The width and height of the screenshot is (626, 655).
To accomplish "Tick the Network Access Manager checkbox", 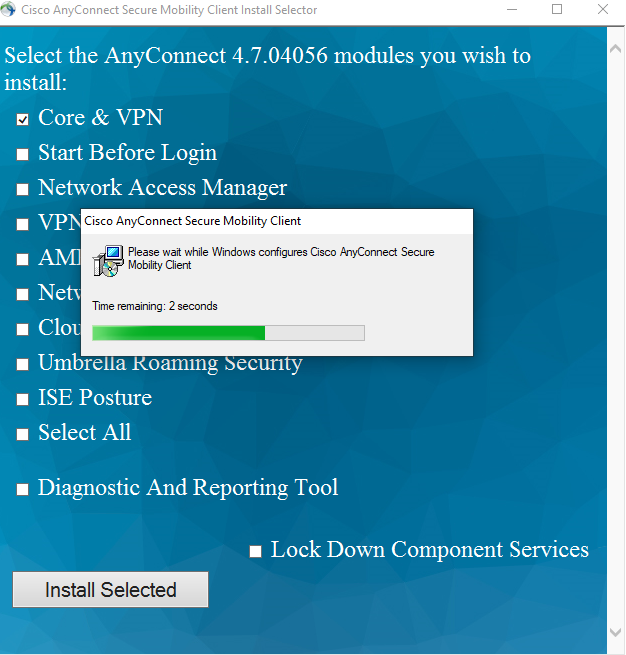I will [x=22, y=190].
